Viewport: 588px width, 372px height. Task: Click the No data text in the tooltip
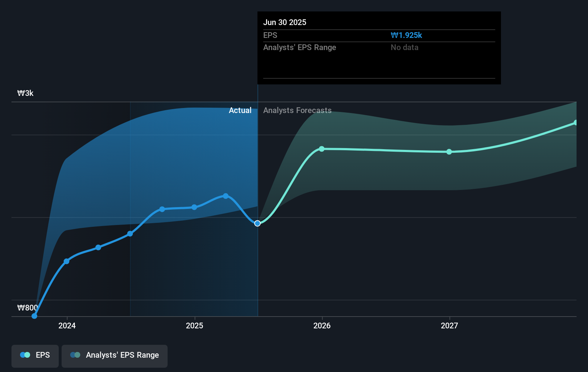[404, 47]
